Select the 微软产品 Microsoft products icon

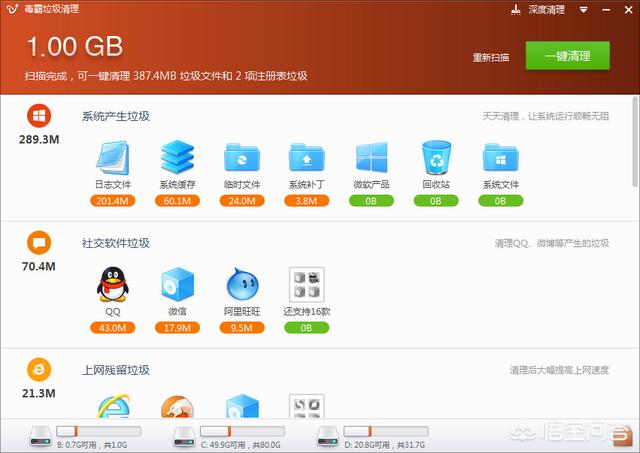click(x=371, y=157)
